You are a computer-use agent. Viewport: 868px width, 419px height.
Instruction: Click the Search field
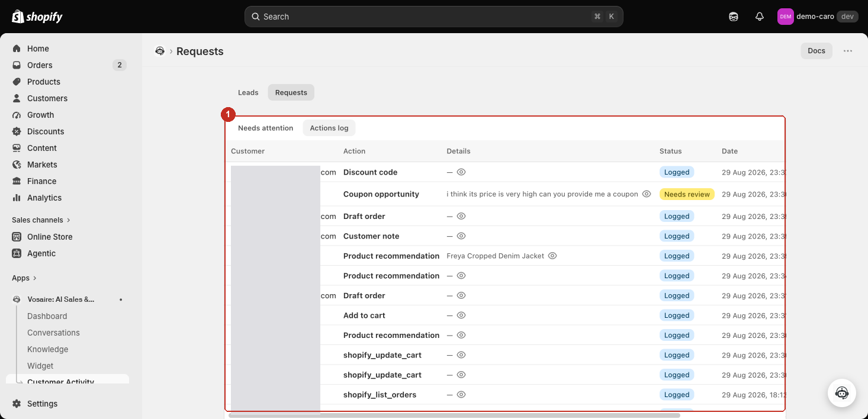[433, 17]
